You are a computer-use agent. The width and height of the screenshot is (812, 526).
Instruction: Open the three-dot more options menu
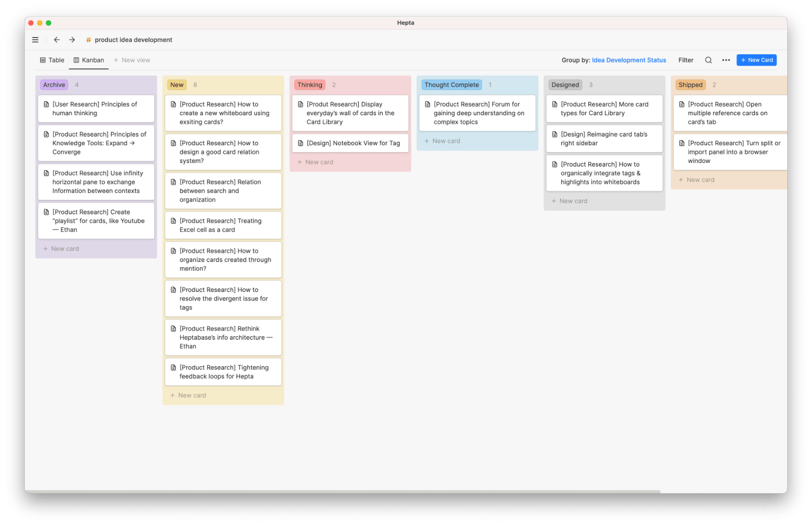point(726,60)
